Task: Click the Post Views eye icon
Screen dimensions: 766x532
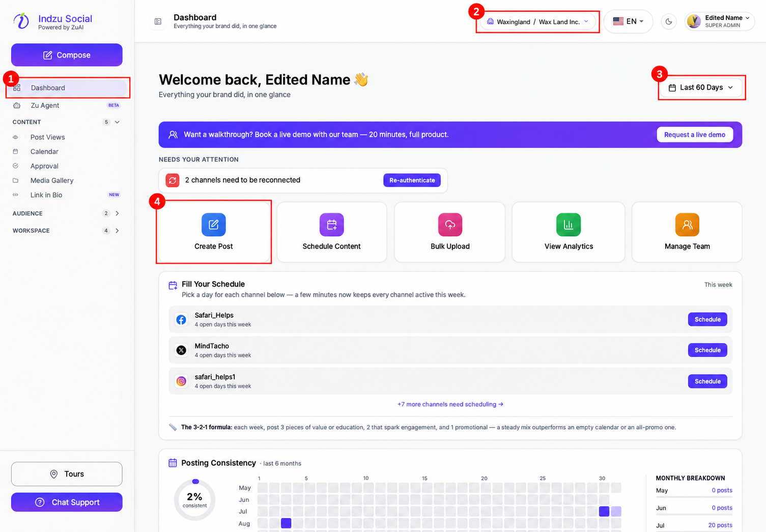Action: pyautogui.click(x=15, y=137)
